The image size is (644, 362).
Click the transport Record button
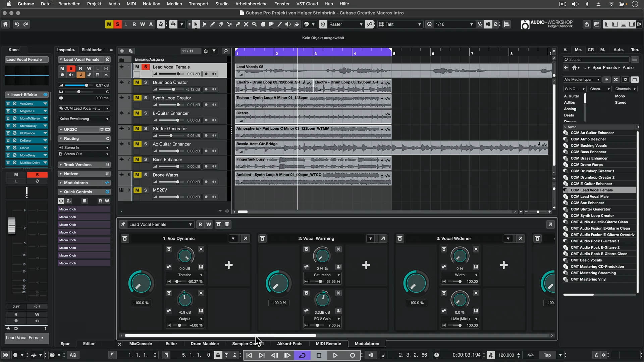352,355
